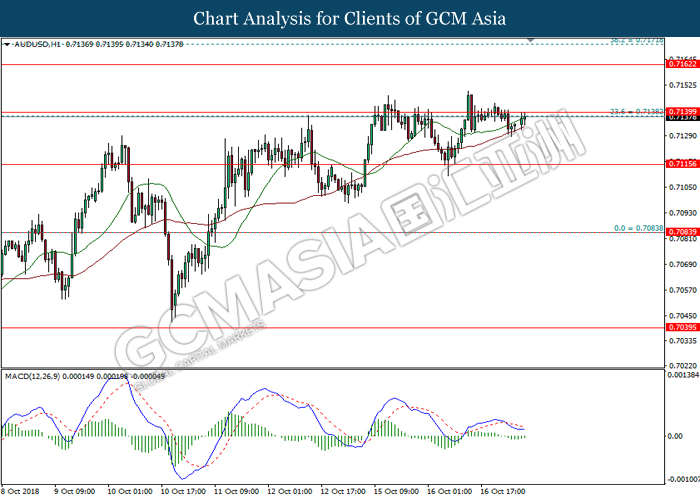This screenshot has width=700, height=500.
Task: Click the 12 Oct 17:00 time label
Action: [x=343, y=492]
